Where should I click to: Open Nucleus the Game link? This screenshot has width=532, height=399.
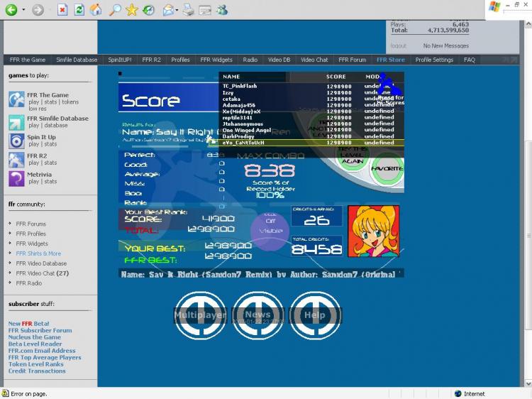point(35,337)
